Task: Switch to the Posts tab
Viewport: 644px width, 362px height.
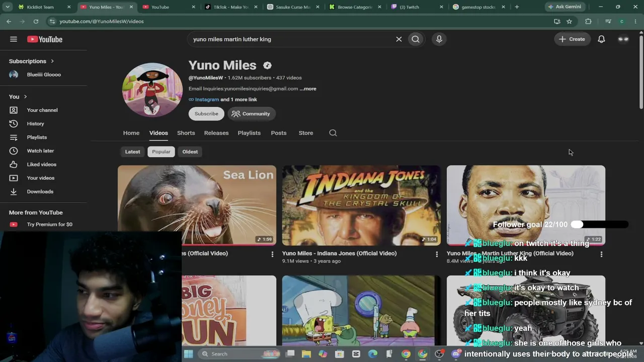Action: click(279, 133)
